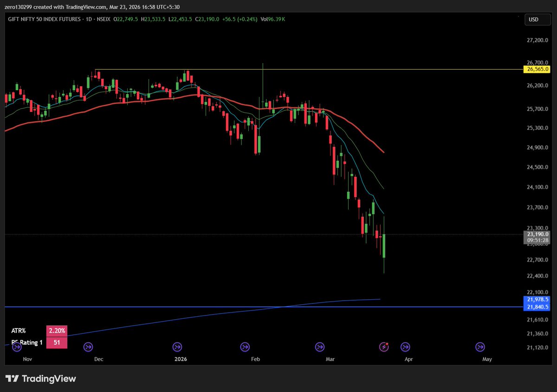The image size is (557, 392).
Task: Click the current price label 23,190.0
Action: (x=538, y=235)
